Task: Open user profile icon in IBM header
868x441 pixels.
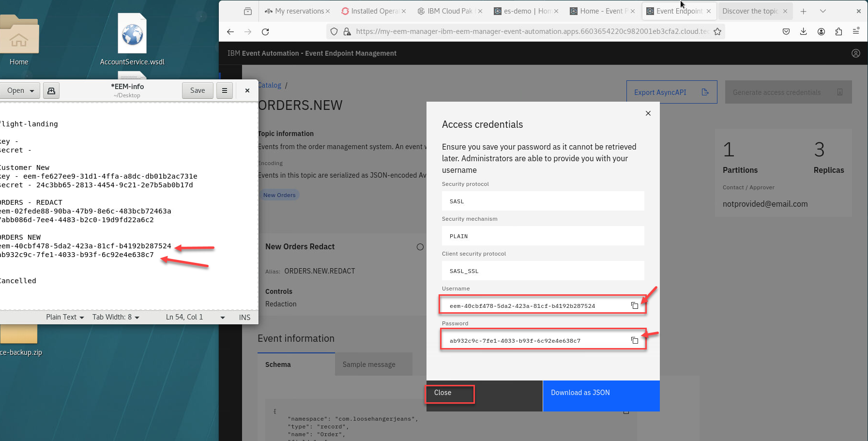Action: 855,53
